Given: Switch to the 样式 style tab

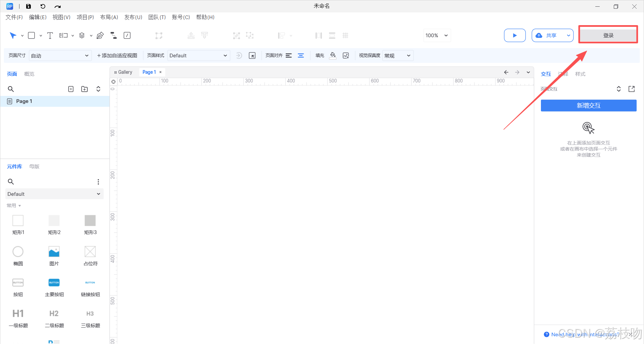Looking at the screenshot, I should pos(580,74).
